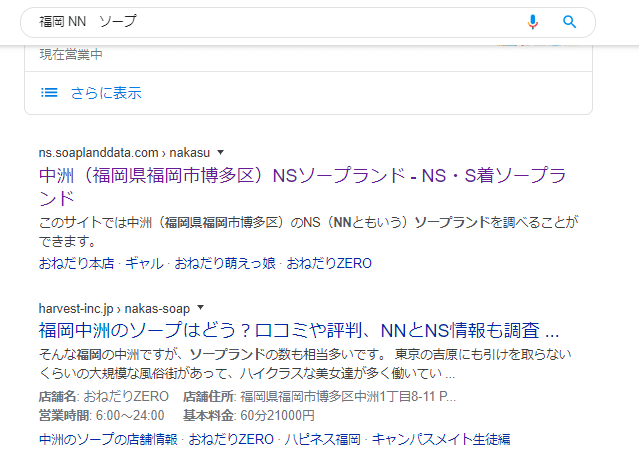
Task: Expand dropdown arrow next to harvest-inc.jp
Action: point(201,308)
